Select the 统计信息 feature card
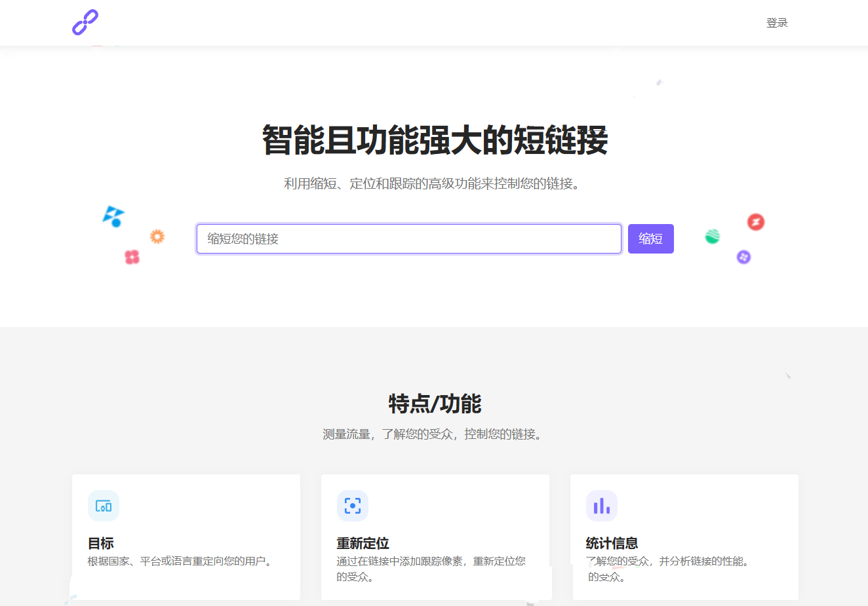The height and width of the screenshot is (606, 868). 684,537
